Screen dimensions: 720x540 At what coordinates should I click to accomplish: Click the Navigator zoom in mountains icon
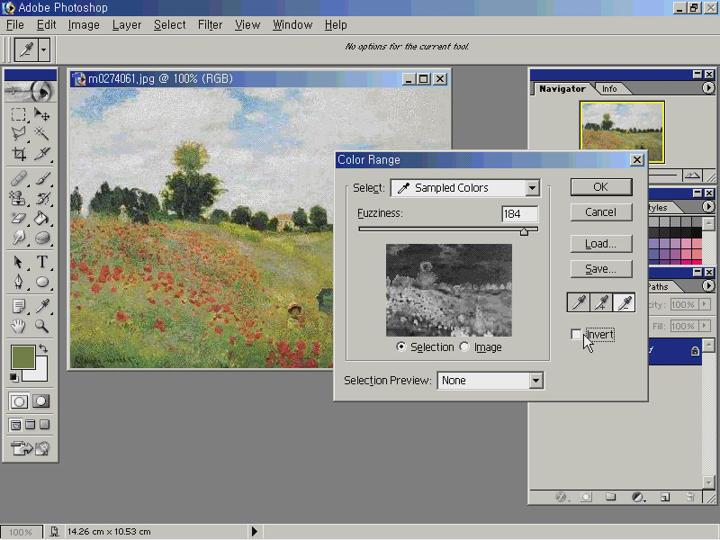692,175
